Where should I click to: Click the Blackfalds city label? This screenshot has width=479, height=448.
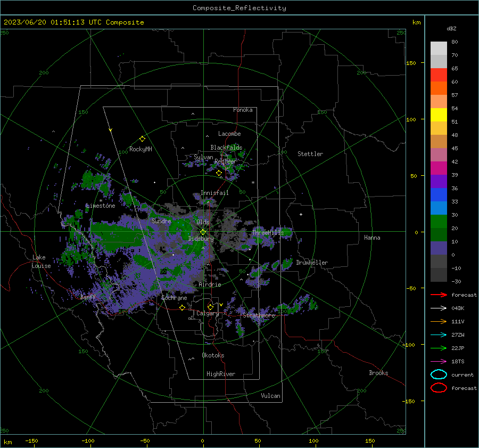pyautogui.click(x=226, y=148)
